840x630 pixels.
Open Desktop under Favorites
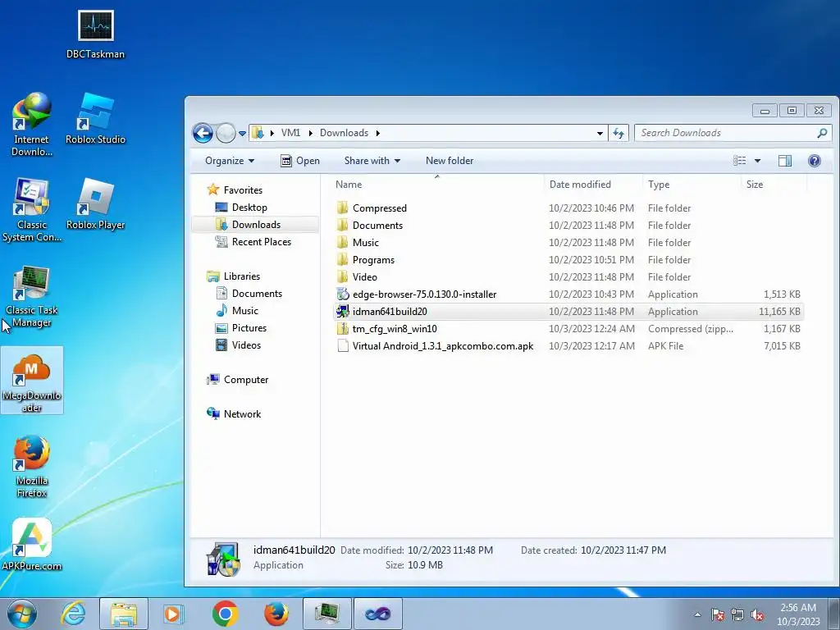point(249,208)
